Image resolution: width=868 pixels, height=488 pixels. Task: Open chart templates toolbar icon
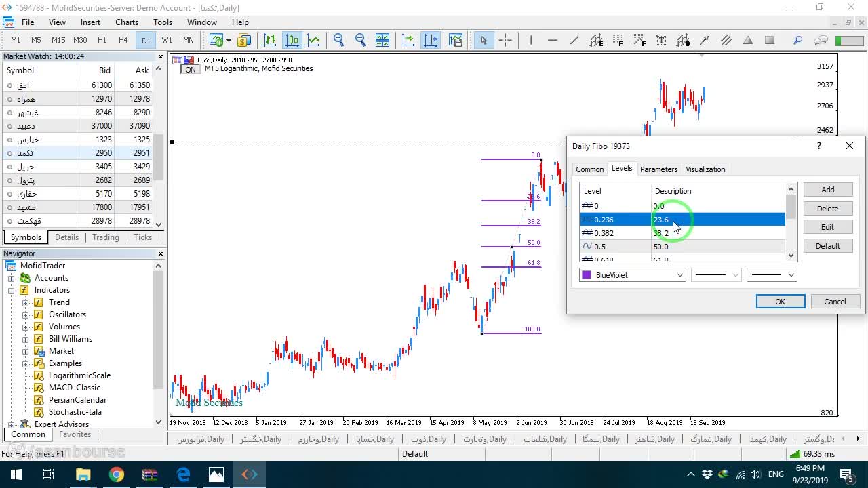pyautogui.click(x=455, y=40)
